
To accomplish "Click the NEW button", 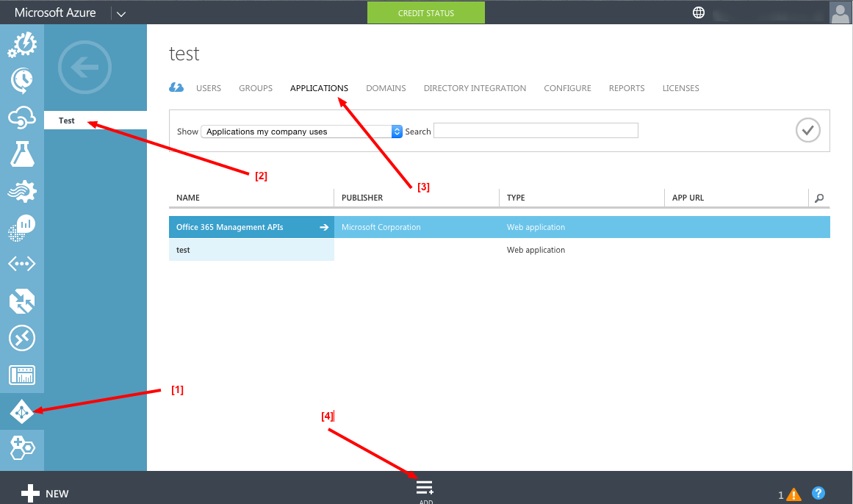I will (x=45, y=494).
